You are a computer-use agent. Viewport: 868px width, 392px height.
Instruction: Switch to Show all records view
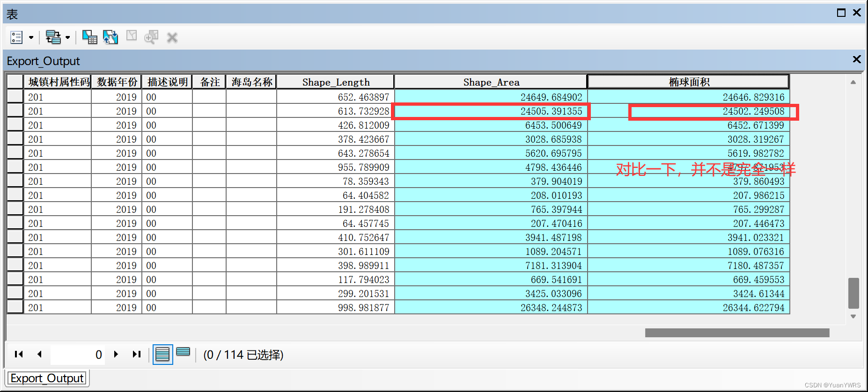coord(162,354)
